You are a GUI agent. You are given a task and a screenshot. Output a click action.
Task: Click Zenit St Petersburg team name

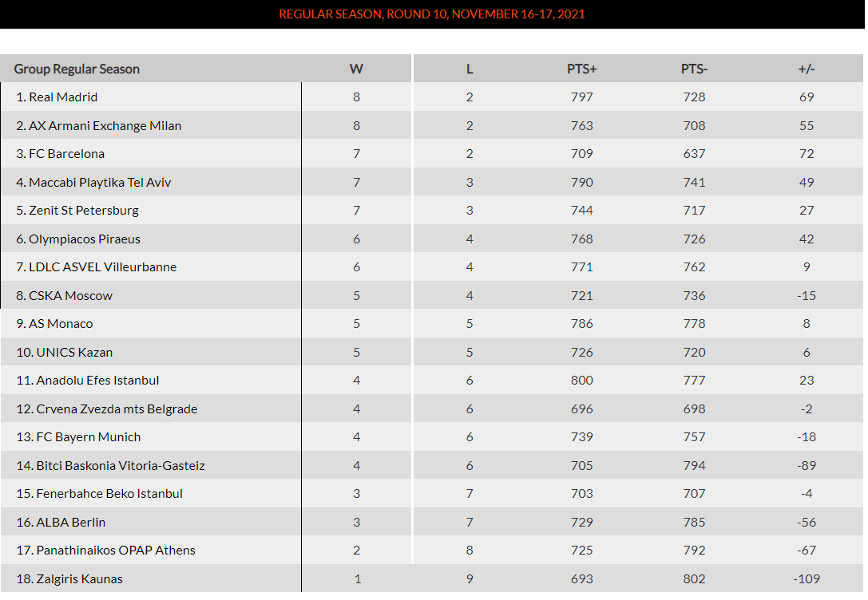coord(84,211)
